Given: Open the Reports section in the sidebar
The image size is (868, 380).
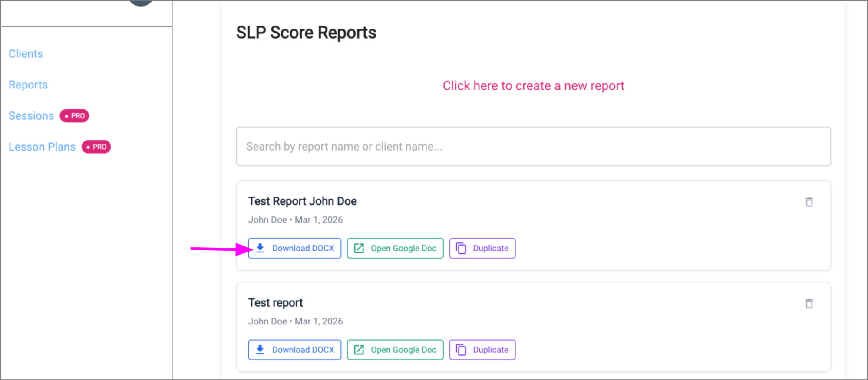Looking at the screenshot, I should (28, 85).
